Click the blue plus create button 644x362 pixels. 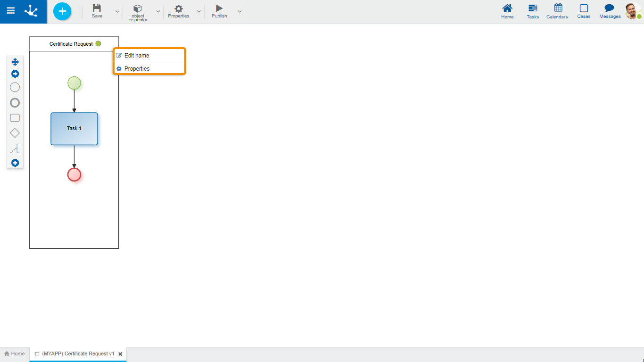pyautogui.click(x=62, y=11)
